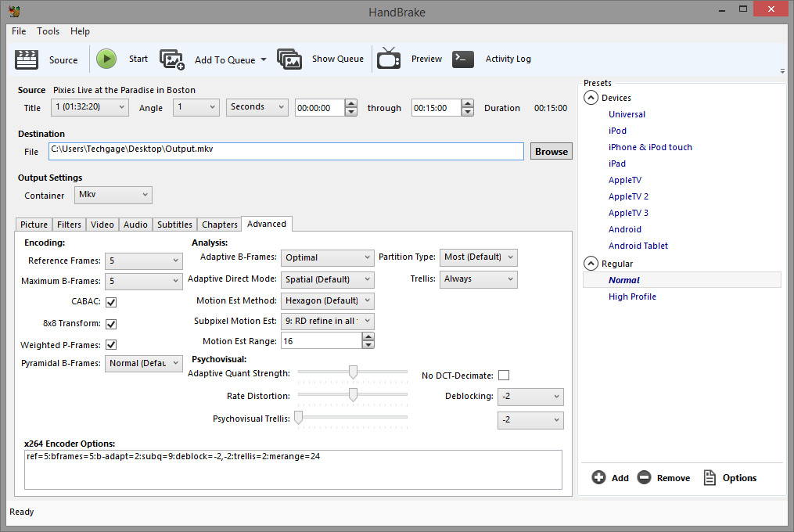The height and width of the screenshot is (532, 794).
Task: Click the destination File path field
Action: (286, 151)
